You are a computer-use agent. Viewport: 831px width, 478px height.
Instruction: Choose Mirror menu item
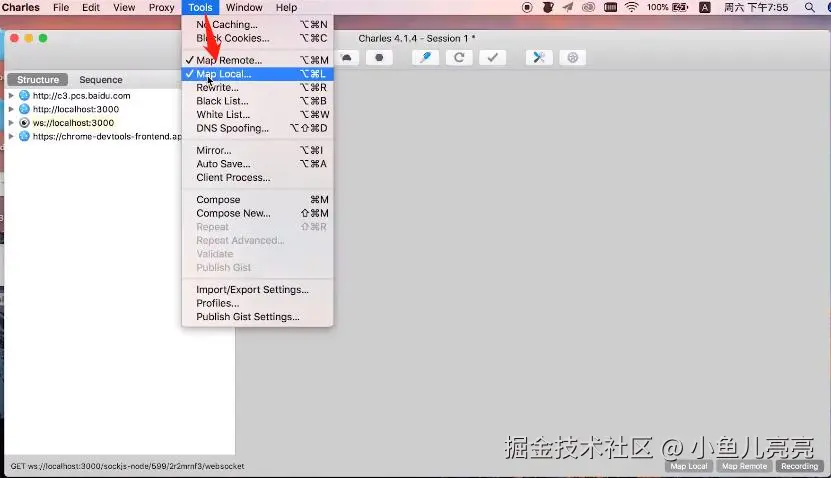click(258, 151)
